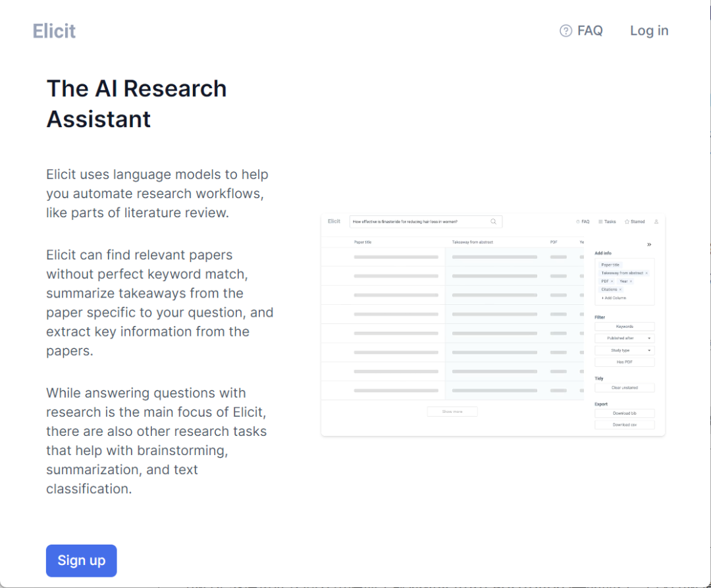
Task: Remove the Year column tag
Action: pos(631,281)
